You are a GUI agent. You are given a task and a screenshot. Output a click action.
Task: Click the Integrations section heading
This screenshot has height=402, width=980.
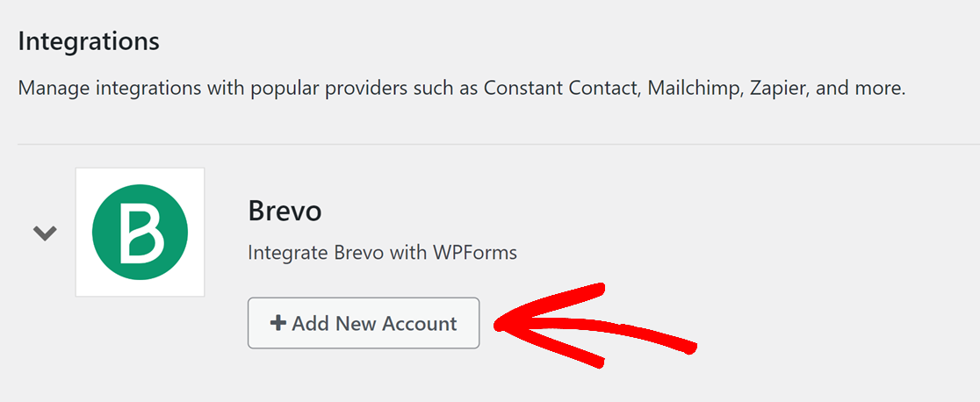(x=89, y=42)
